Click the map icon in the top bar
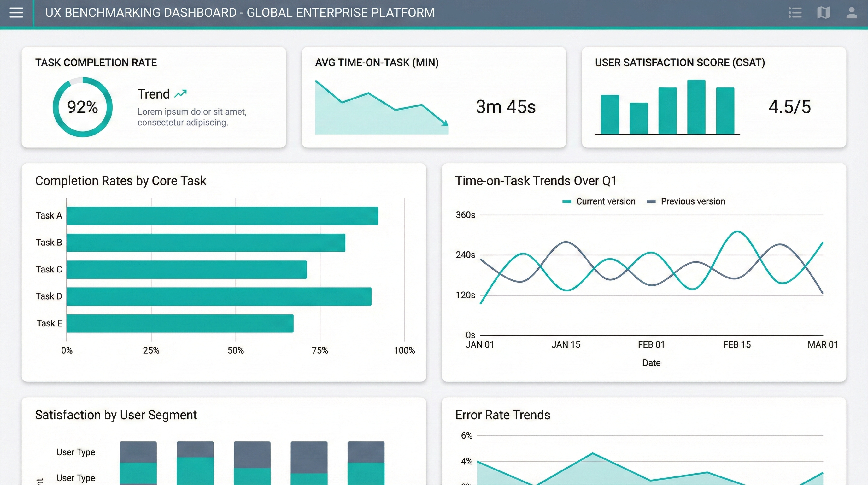The width and height of the screenshot is (868, 485). tap(824, 13)
